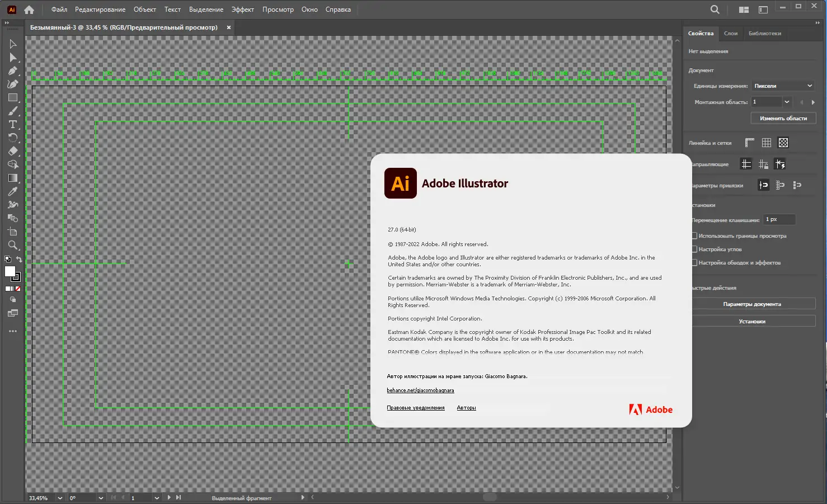Expand the status bar display options
Screen dimensions: 827x504
(x=303, y=497)
